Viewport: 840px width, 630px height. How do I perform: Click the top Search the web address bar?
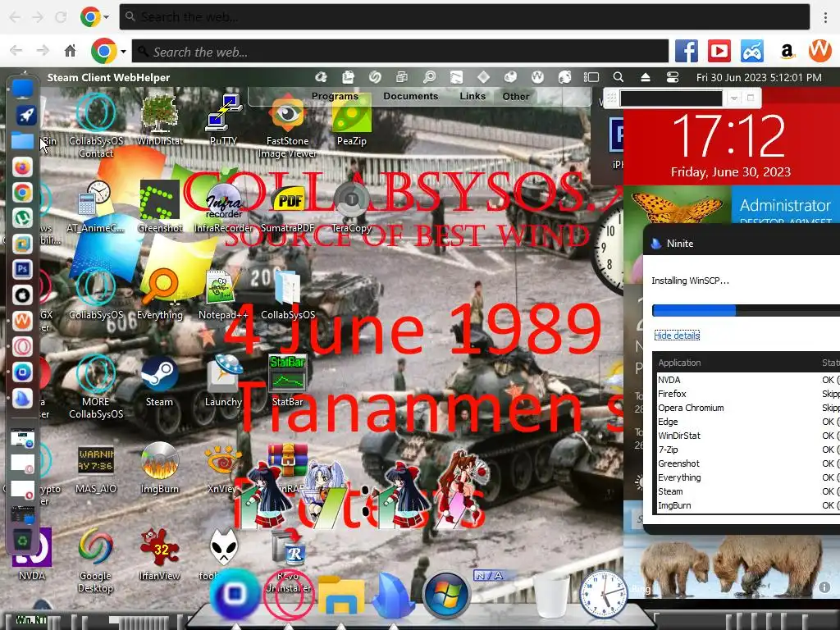[x=464, y=17]
